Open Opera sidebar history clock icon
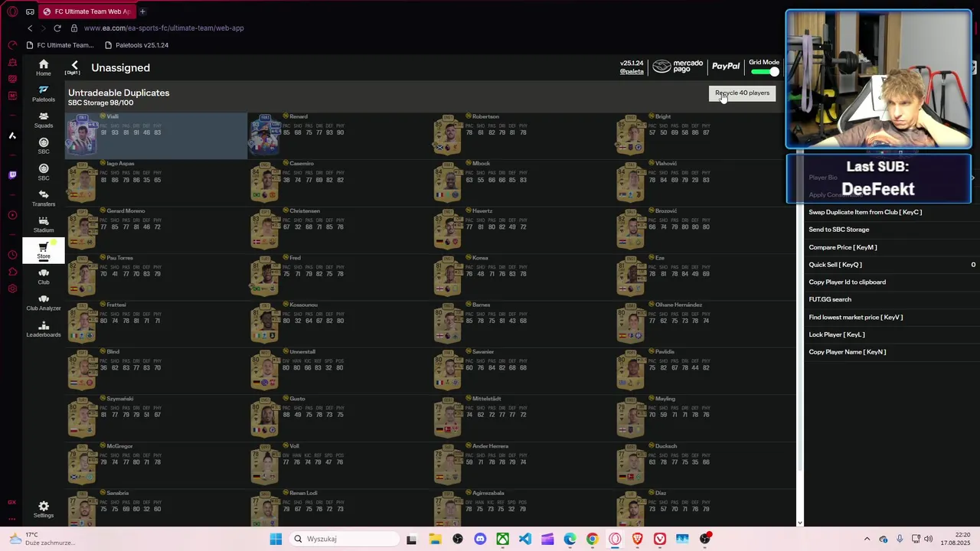The width and height of the screenshot is (980, 551). 12,255
